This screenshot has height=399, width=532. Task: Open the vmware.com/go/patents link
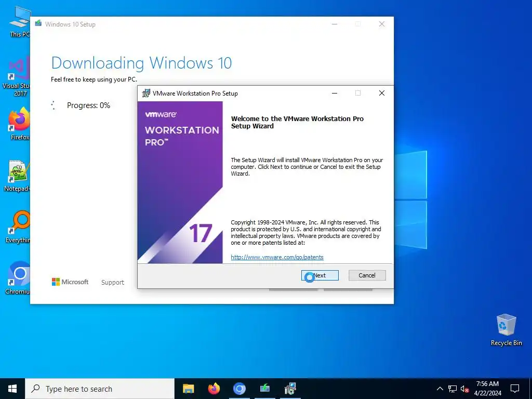point(277,257)
